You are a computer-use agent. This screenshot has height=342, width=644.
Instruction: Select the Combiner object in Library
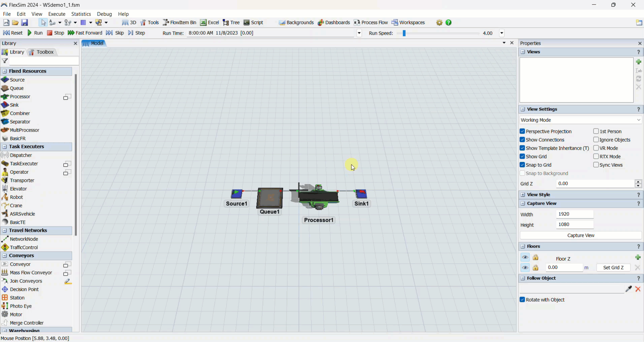click(20, 113)
